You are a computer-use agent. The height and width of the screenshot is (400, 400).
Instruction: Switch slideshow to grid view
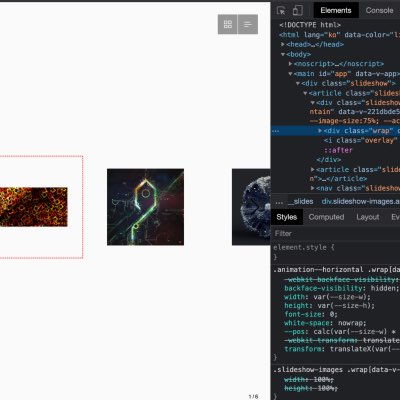click(x=228, y=24)
